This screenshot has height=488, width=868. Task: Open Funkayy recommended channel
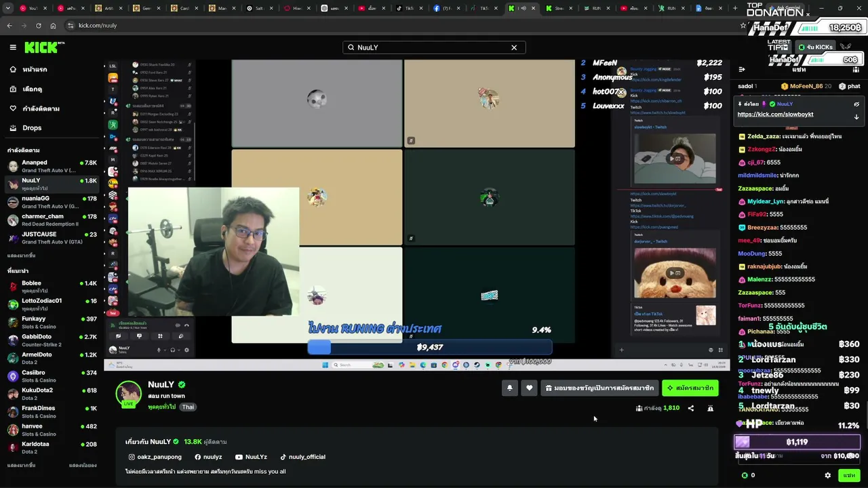click(x=52, y=322)
